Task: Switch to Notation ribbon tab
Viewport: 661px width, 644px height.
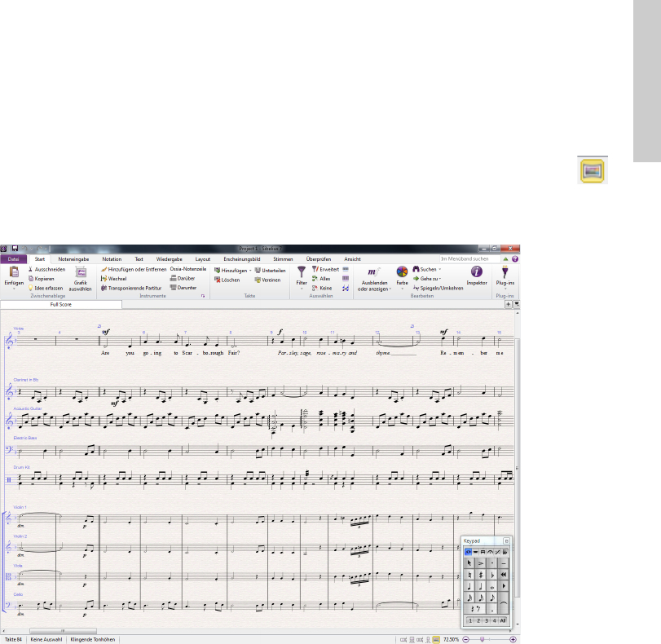Action: pyautogui.click(x=112, y=259)
